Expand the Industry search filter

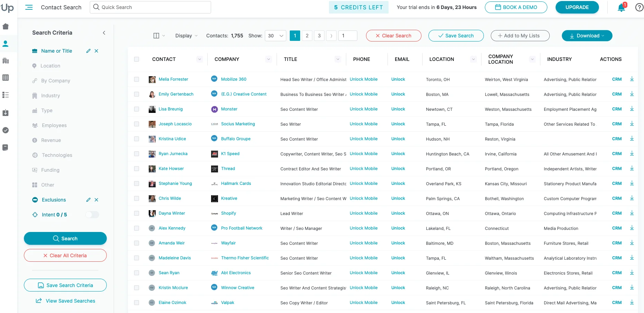(50, 96)
